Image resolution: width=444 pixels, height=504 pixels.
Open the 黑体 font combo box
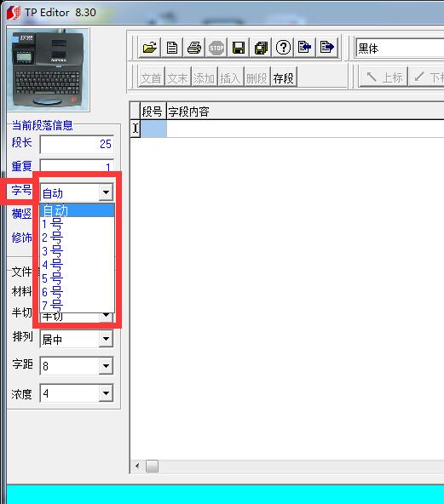400,49
